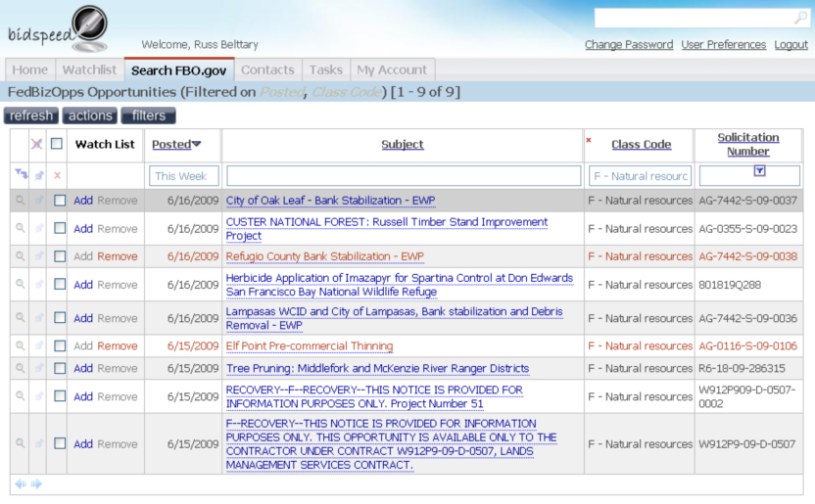Open details magnifier for Herbicide Application row
The width and height of the screenshot is (815, 504).
pyautogui.click(x=20, y=284)
